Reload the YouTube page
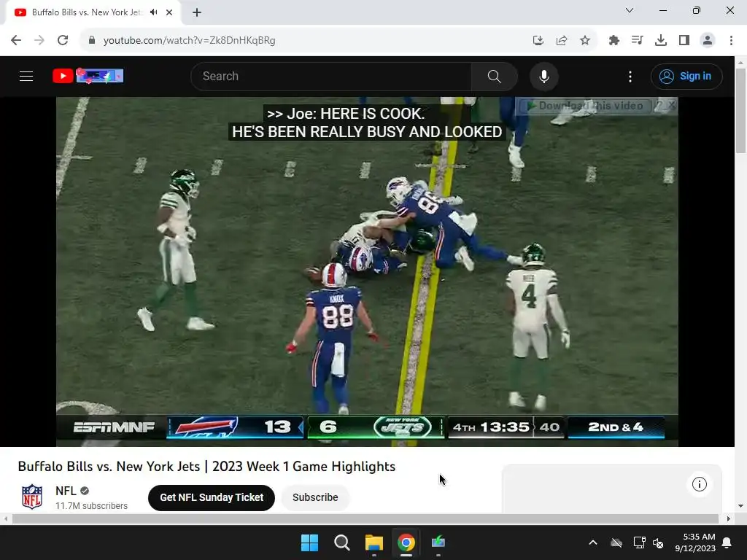Viewport: 747px width, 560px height. point(63,41)
